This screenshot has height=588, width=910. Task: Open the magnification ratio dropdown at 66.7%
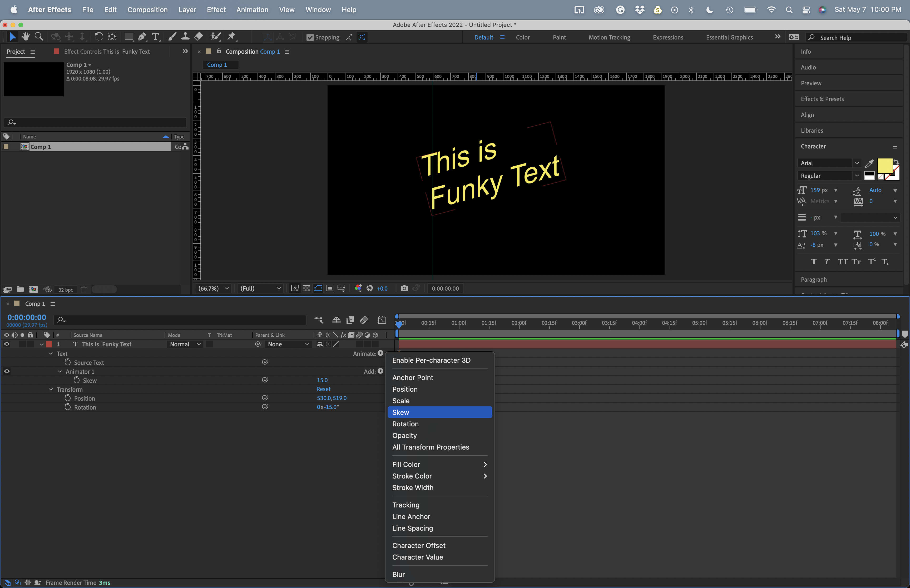[213, 288]
